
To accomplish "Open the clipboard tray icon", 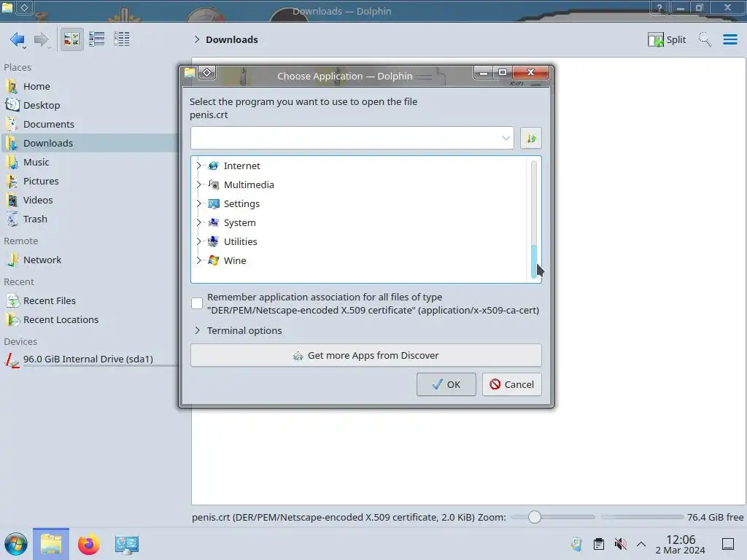I will pos(599,544).
